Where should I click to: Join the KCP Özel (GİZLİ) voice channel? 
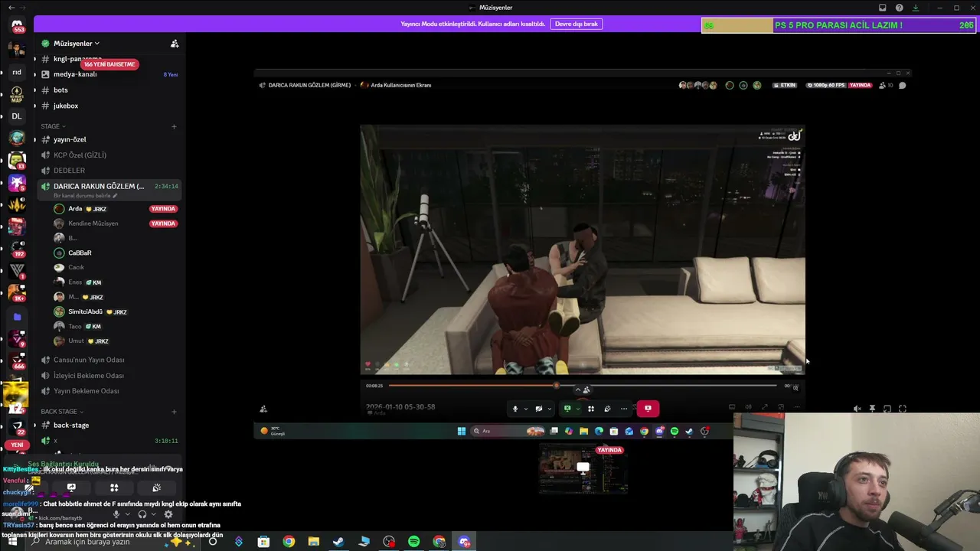pyautogui.click(x=80, y=155)
